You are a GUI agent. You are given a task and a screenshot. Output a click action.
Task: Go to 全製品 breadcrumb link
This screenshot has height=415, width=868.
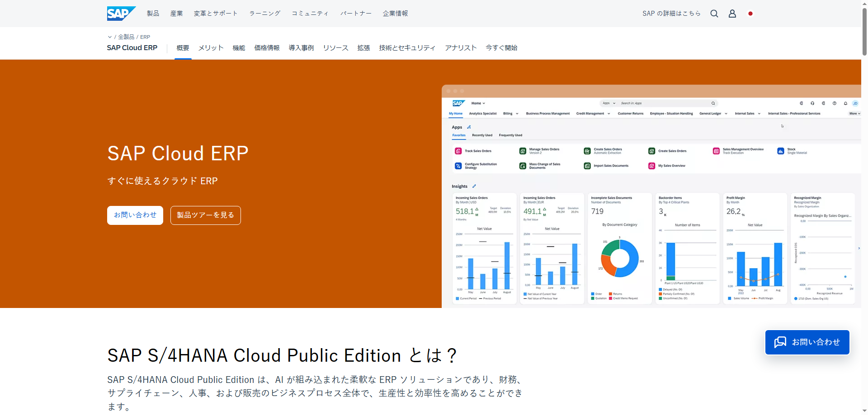click(126, 37)
